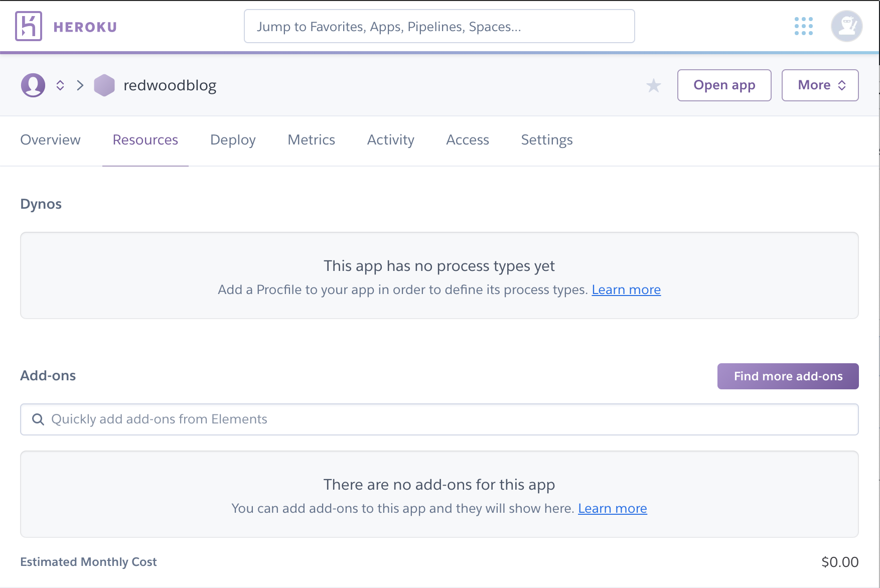The width and height of the screenshot is (880, 588).
Task: Click the Dynos section heading
Action: (41, 204)
